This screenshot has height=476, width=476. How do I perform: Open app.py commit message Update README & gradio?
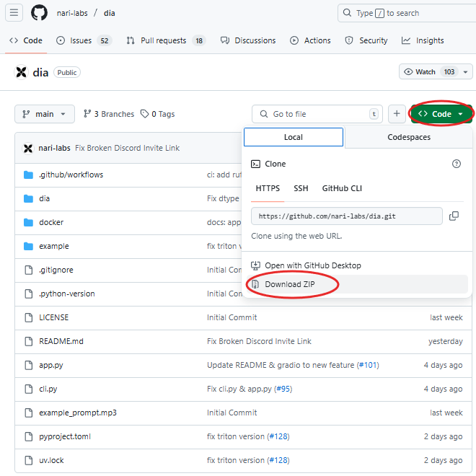(281, 365)
